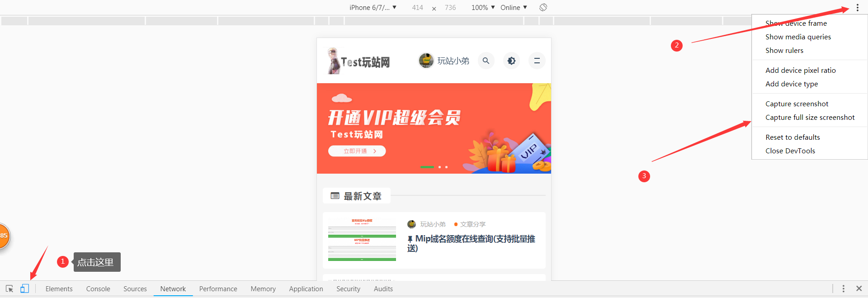The height and width of the screenshot is (298, 868).
Task: Switch to the Security tab
Action: point(348,289)
